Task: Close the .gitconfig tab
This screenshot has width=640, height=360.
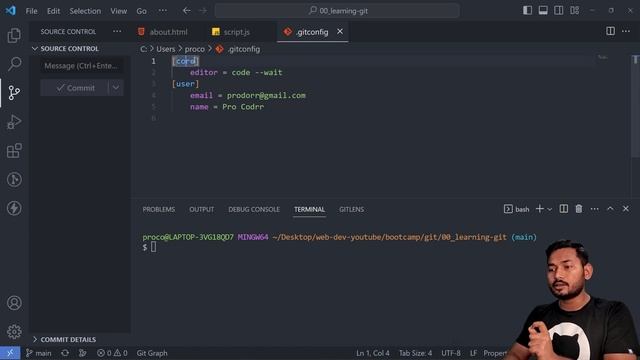Action: coord(340,31)
